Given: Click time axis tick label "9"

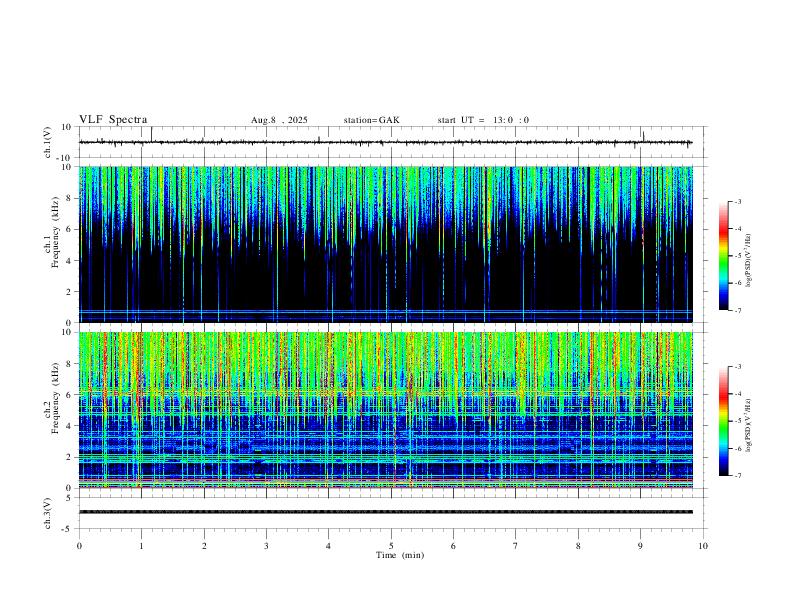Looking at the screenshot, I should [x=640, y=546].
